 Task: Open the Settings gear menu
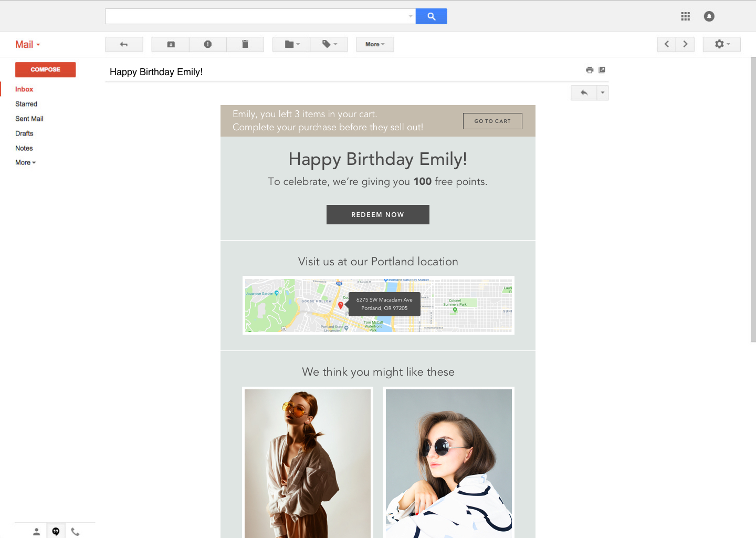pos(722,44)
